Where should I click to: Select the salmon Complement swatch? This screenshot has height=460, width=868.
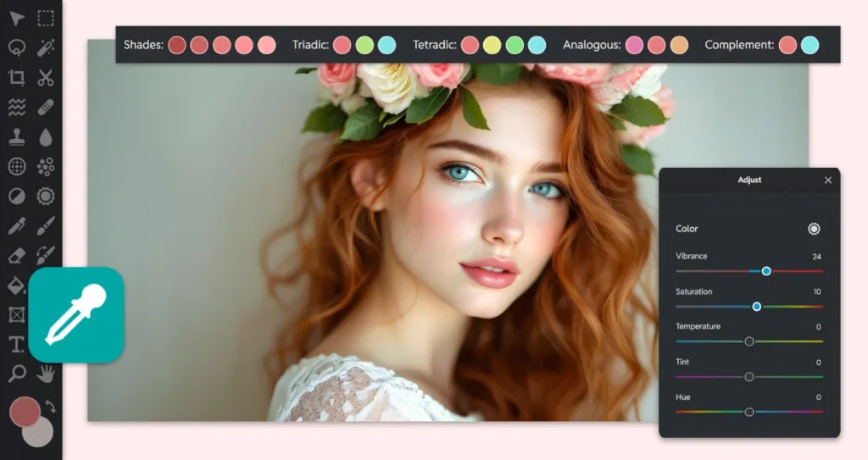(x=787, y=45)
